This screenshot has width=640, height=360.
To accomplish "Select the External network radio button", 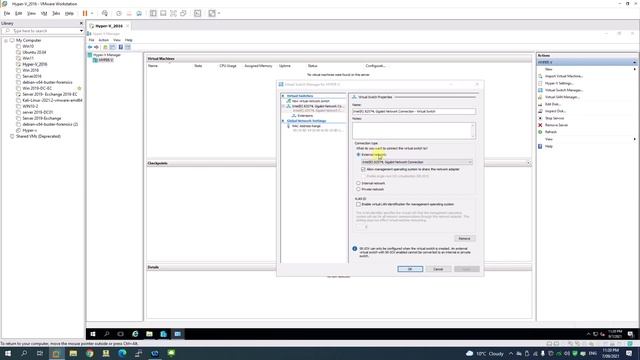I will pyautogui.click(x=358, y=155).
